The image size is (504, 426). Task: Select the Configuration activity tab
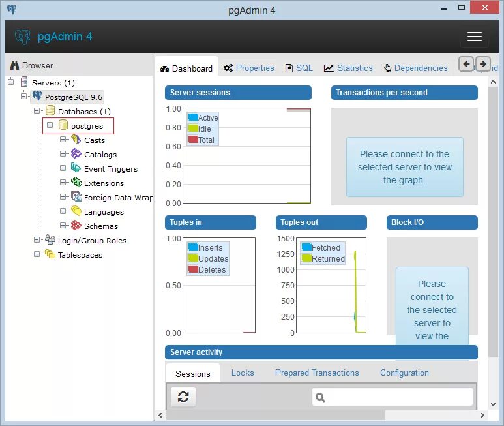pos(404,373)
